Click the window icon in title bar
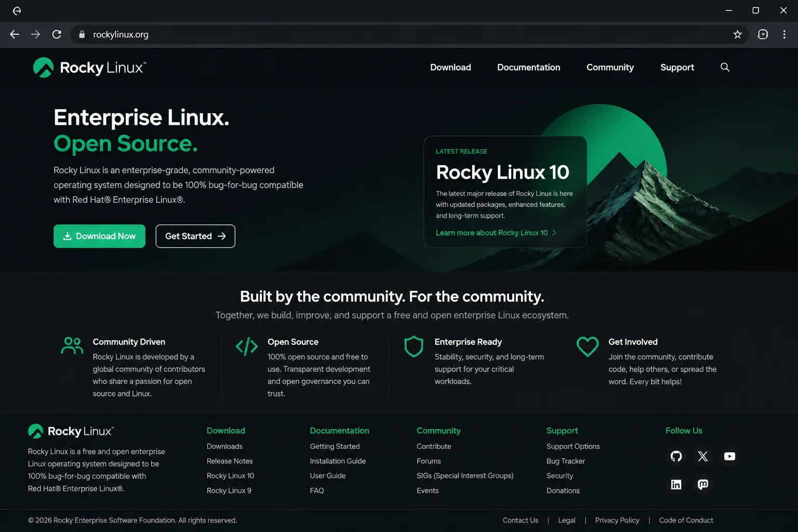Viewport: 798px width, 532px height. click(x=17, y=10)
